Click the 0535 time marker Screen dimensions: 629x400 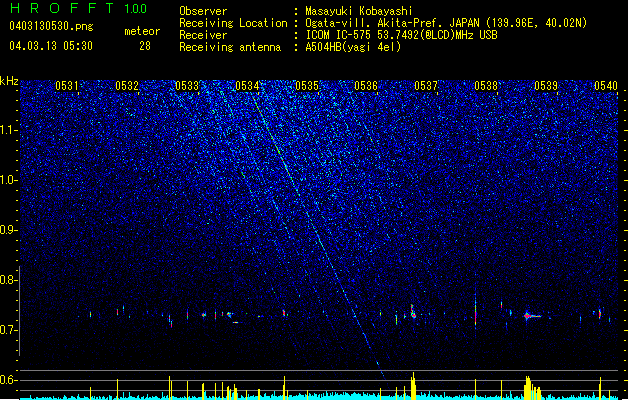tap(307, 86)
